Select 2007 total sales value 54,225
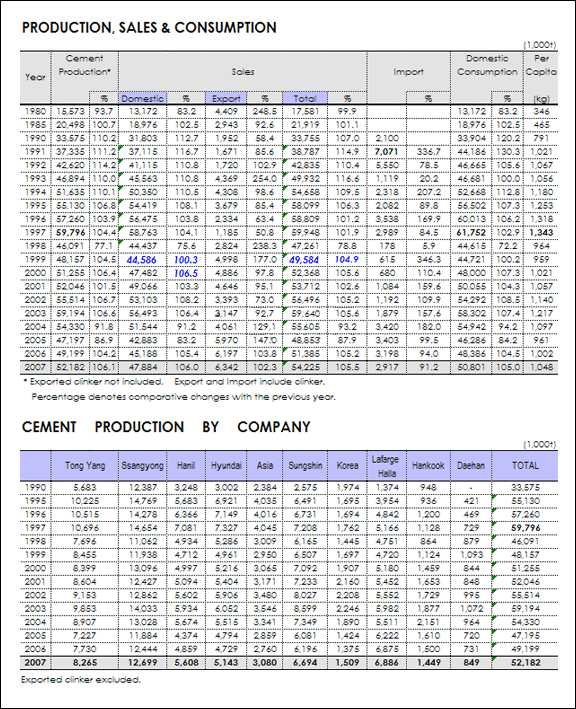576x709 pixels. click(305, 367)
